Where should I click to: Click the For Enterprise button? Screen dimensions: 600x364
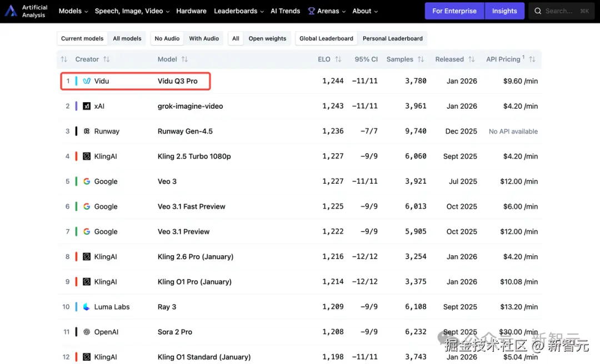[454, 11]
